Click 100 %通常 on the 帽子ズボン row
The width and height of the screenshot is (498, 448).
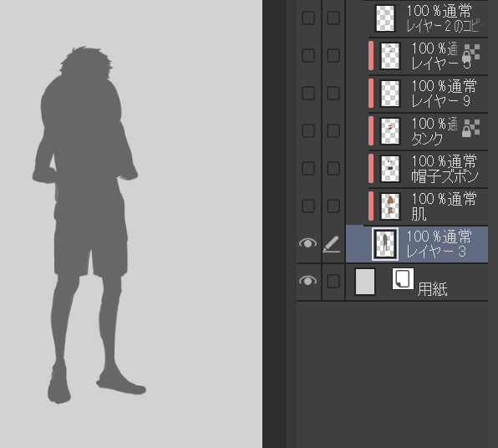coord(444,161)
